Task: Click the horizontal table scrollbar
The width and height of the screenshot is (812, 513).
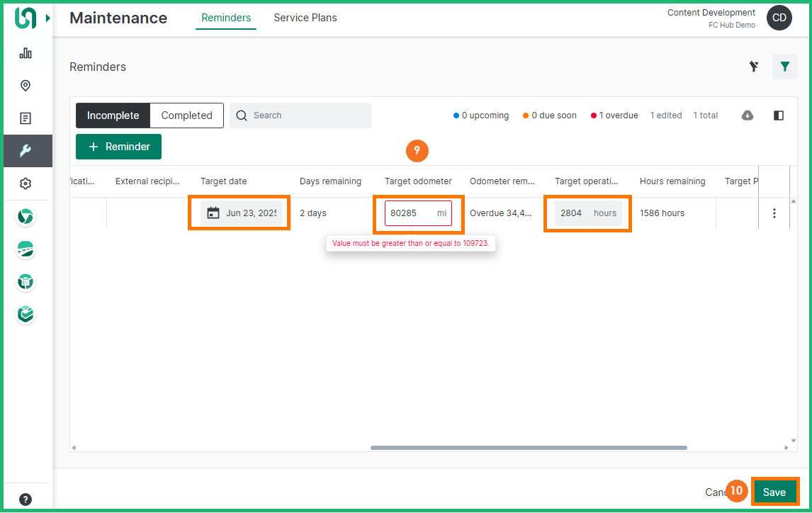Action: (528, 448)
